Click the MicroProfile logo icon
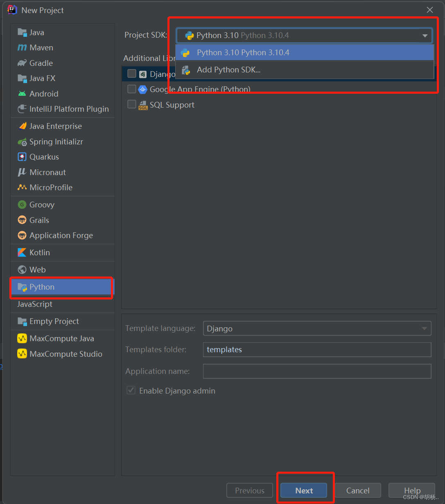Screen dimensions: 445x504 pos(22,187)
